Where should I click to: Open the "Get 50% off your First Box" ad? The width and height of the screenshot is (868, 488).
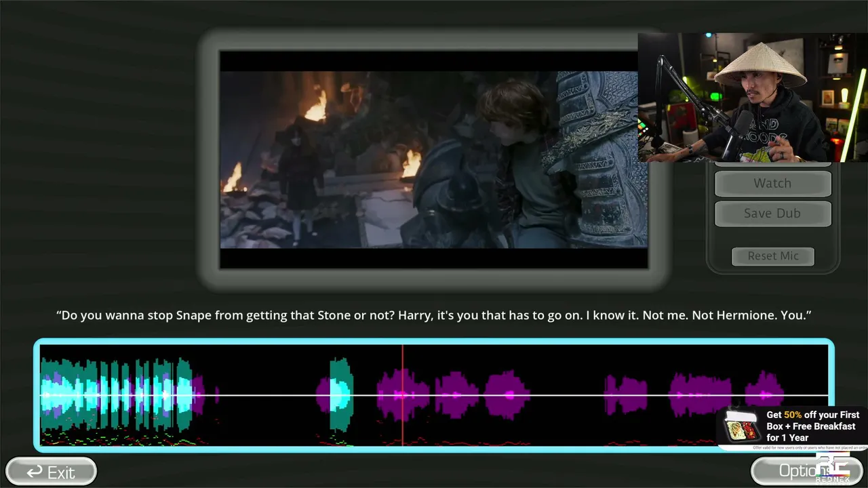coord(792,428)
